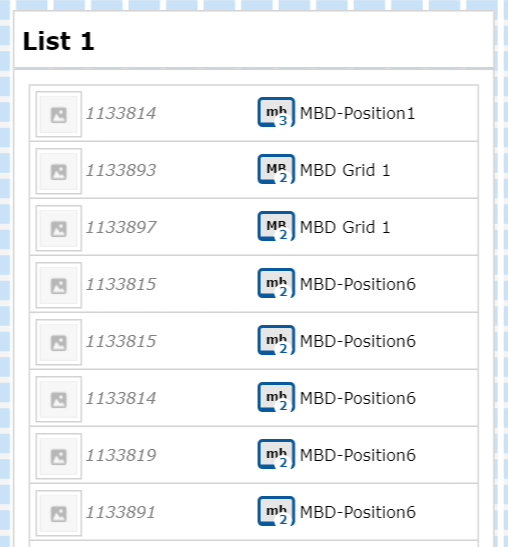Click the mb icon in row 1133891
This screenshot has height=547, width=508.
pos(276,511)
